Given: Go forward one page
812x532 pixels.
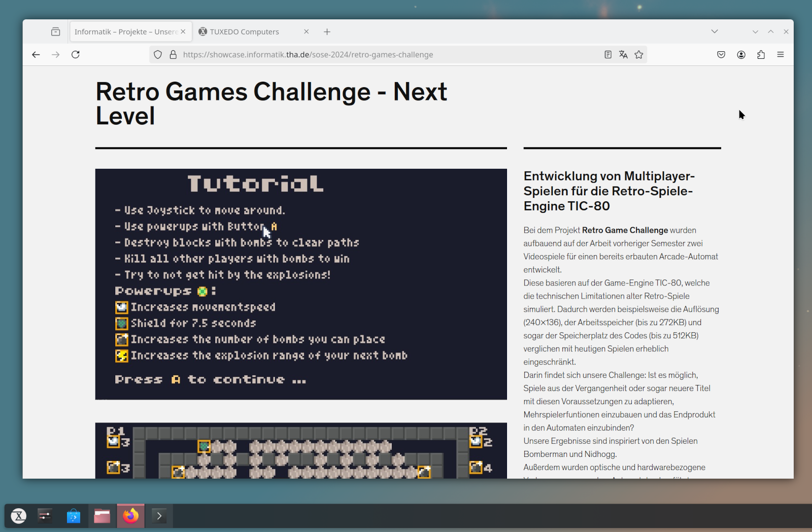Looking at the screenshot, I should pyautogui.click(x=55, y=54).
